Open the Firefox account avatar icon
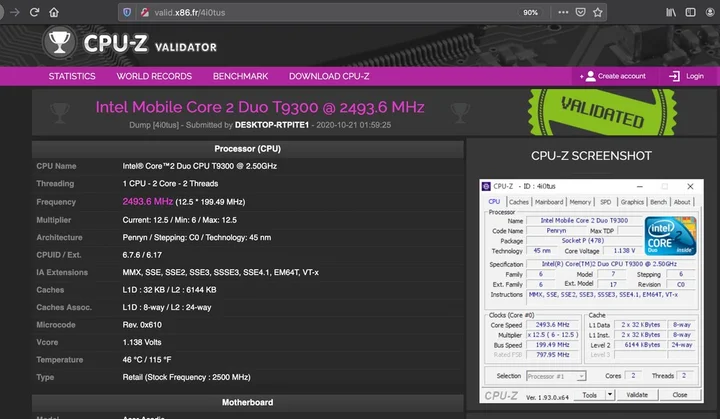 (710, 12)
